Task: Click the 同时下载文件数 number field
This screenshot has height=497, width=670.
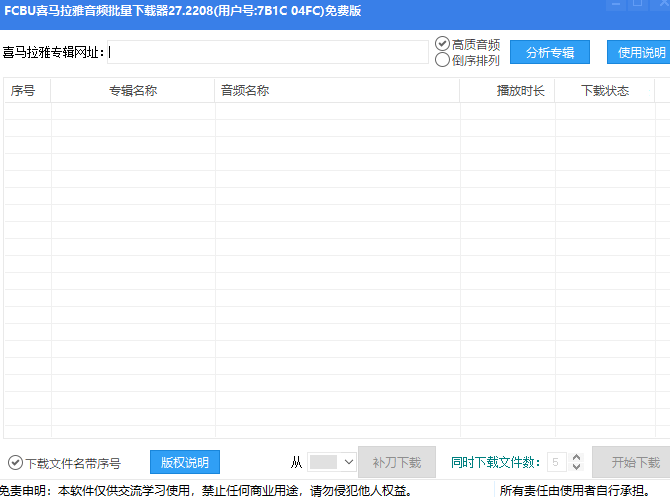Action: coord(557,462)
